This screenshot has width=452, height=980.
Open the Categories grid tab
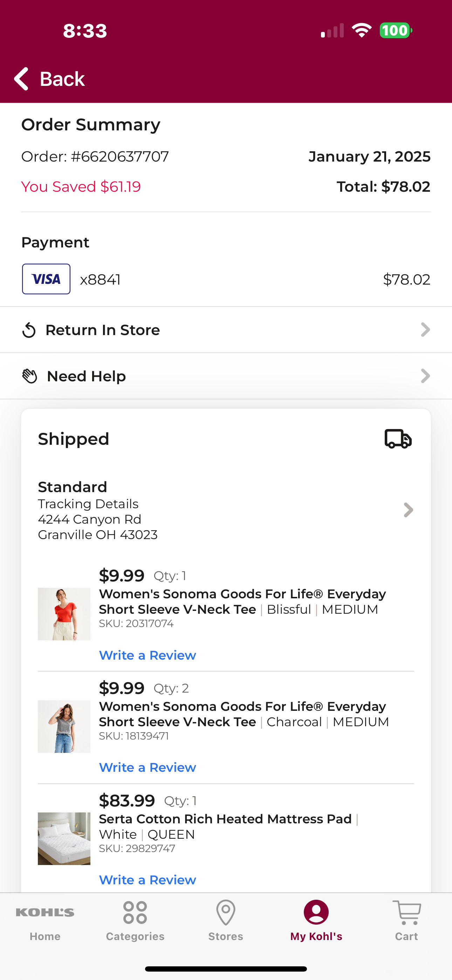coord(135,913)
